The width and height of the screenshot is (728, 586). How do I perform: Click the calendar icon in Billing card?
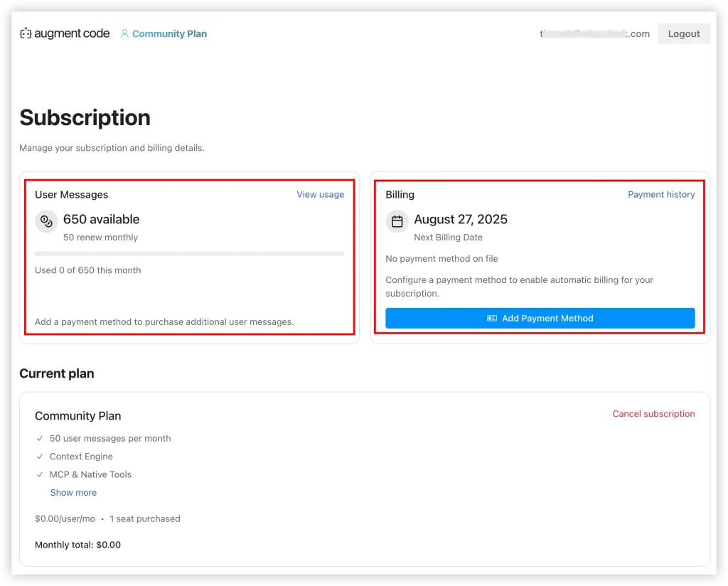pyautogui.click(x=397, y=221)
